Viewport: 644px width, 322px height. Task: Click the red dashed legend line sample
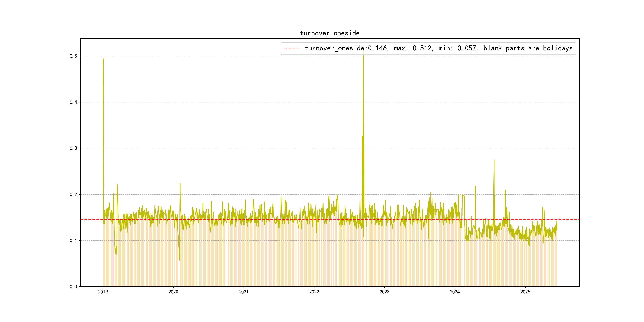(x=291, y=48)
